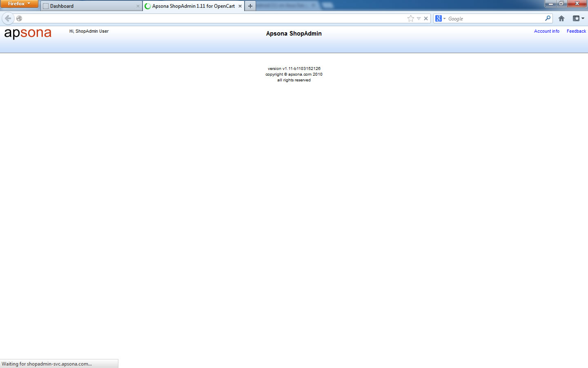Close the Dashboard tab
The height and width of the screenshot is (368, 588).
click(138, 6)
